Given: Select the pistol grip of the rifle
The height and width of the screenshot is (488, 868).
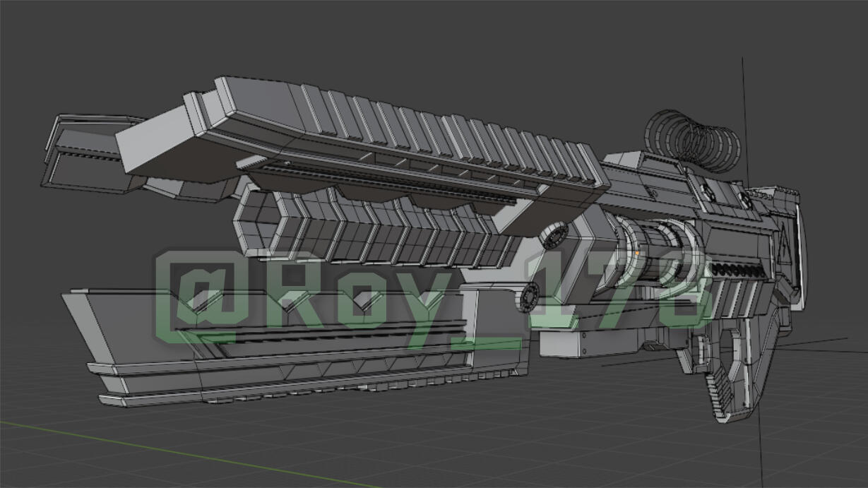Looking at the screenshot, I should [x=735, y=371].
